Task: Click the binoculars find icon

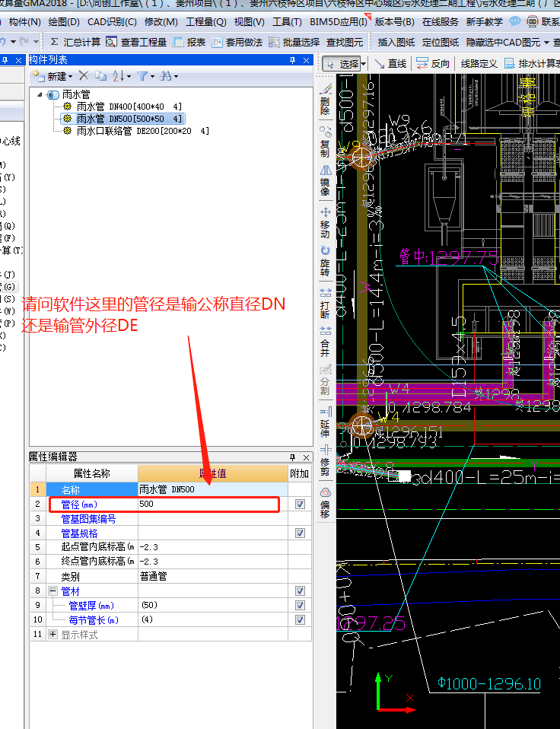Action: coord(165,76)
